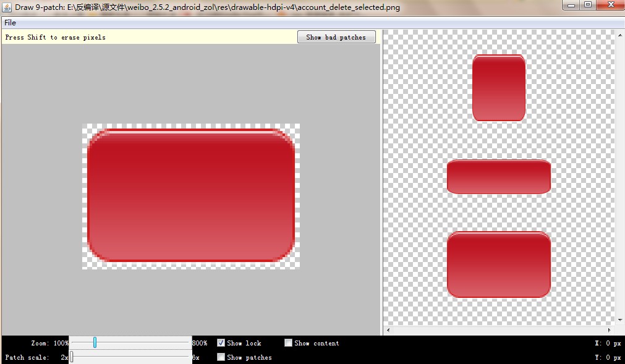Toggle the Show lock checkbox
Image resolution: width=625 pixels, height=364 pixels.
pos(221,343)
